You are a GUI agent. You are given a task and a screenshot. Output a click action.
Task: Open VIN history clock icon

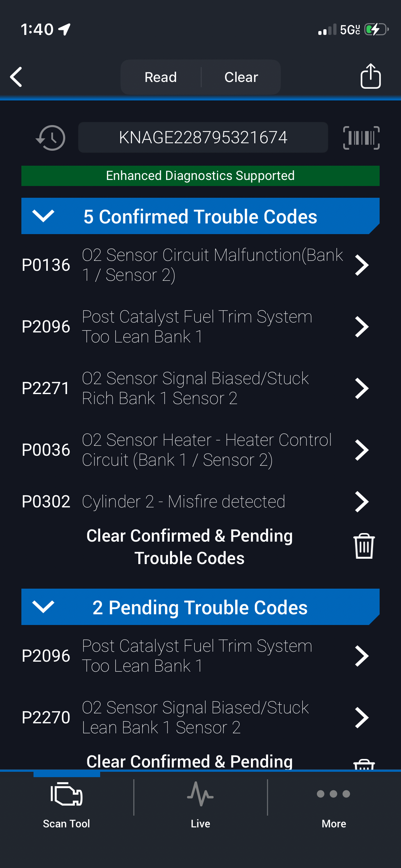(x=51, y=138)
